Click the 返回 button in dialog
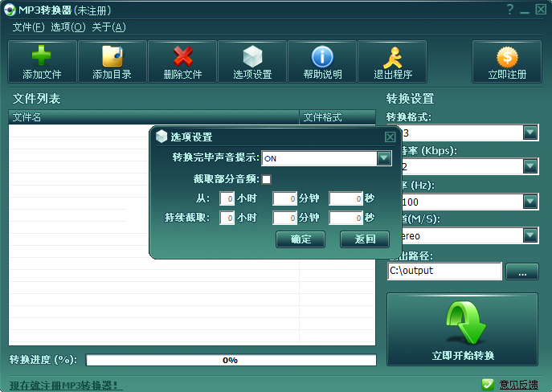Viewport: 552px width, 392px height. tap(365, 239)
